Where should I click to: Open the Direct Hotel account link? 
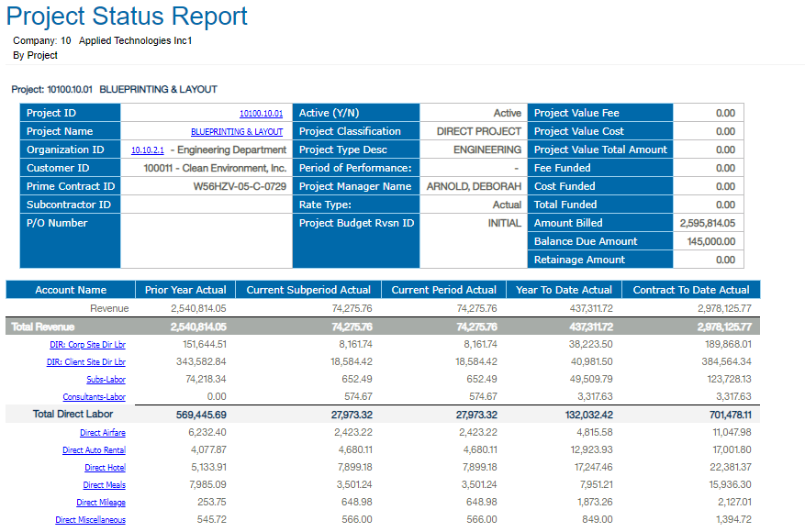tap(105, 468)
